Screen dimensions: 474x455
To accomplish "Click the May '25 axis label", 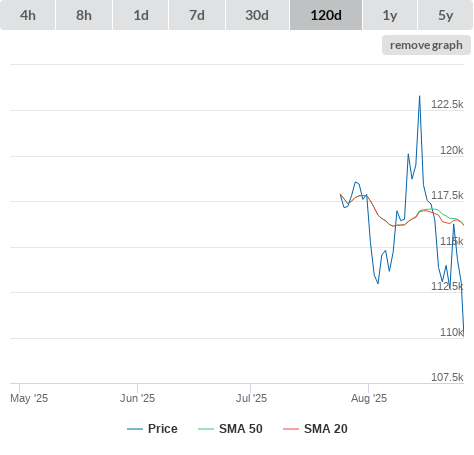I will (29, 398).
